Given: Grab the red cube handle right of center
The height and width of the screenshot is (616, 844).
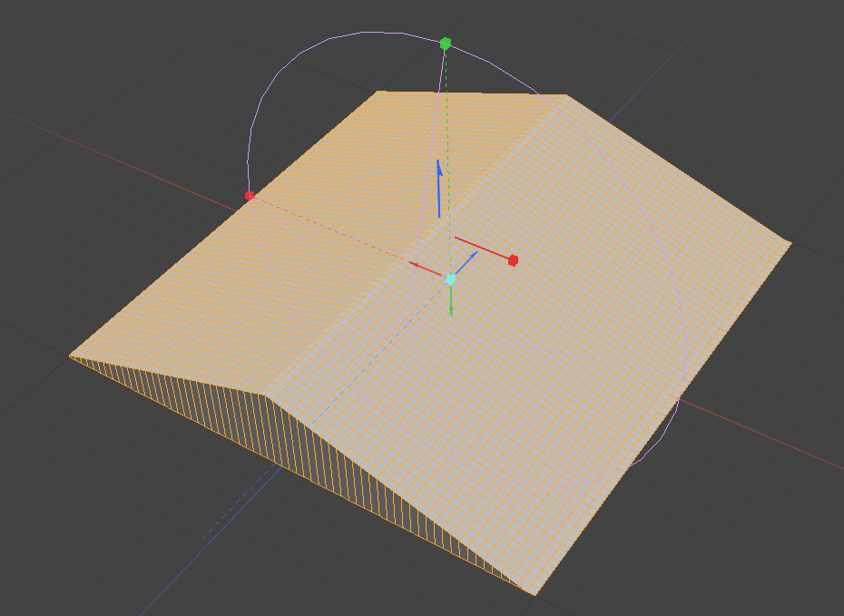Looking at the screenshot, I should click(513, 260).
